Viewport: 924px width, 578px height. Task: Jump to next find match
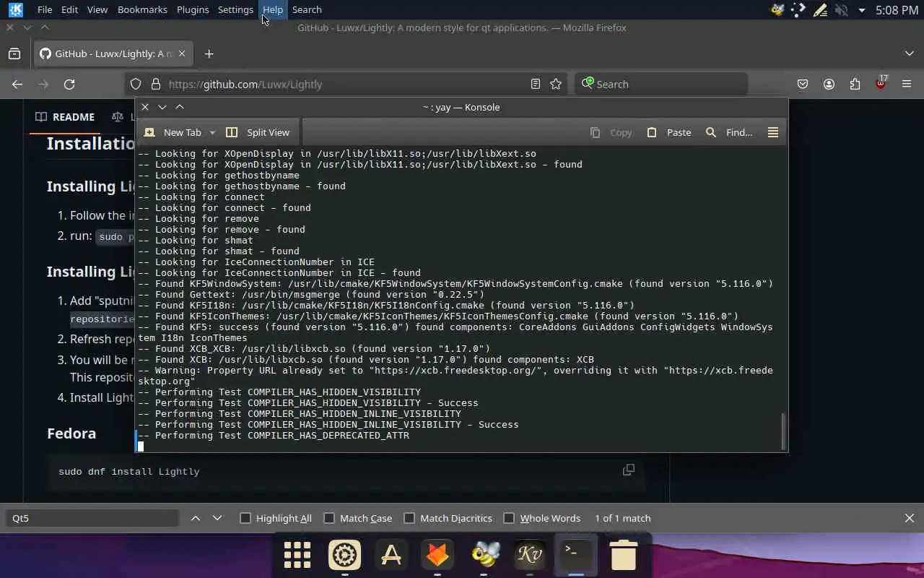coord(217,518)
